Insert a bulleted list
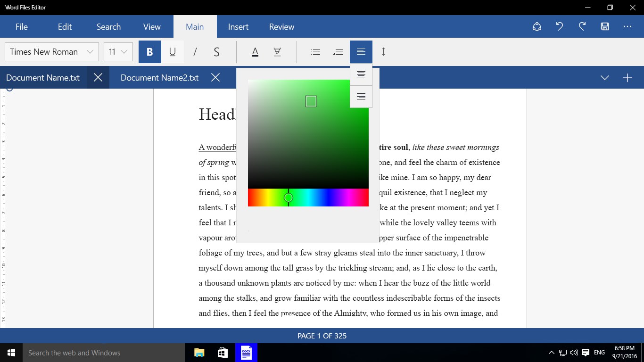Screen dimensions: 644x362 pos(315,52)
